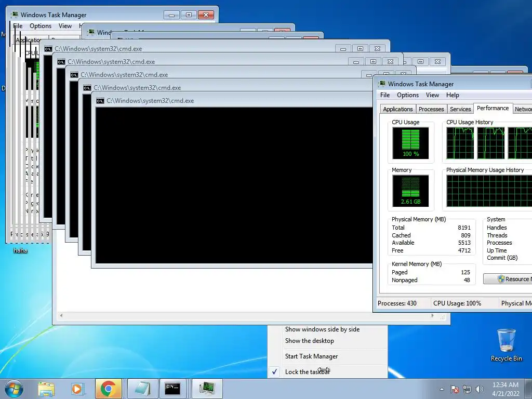Click the Available 5513 memory value
Image resolution: width=532 pixels, height=399 pixels.
[x=464, y=243]
